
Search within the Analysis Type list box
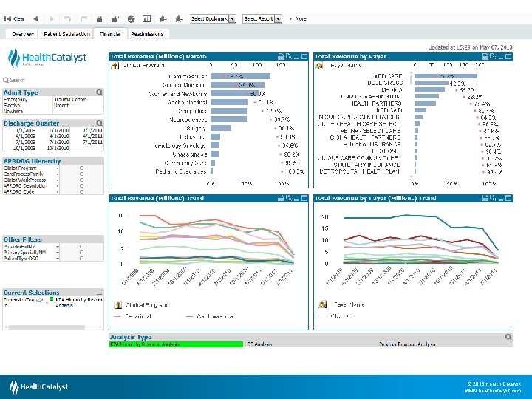[x=508, y=337]
